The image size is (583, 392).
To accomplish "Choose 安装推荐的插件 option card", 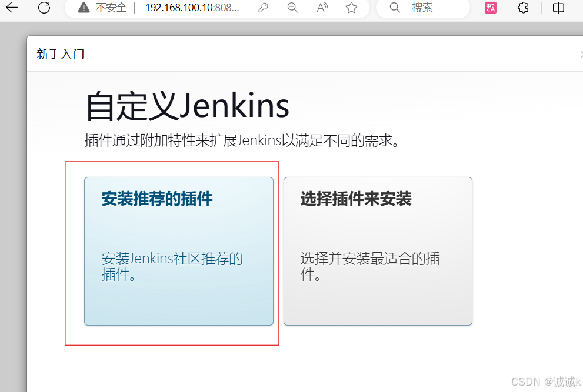I will point(179,251).
